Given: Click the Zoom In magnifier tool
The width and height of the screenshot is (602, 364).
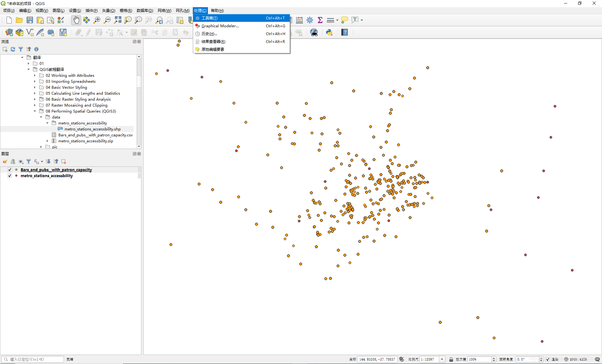Looking at the screenshot, I should tap(97, 20).
